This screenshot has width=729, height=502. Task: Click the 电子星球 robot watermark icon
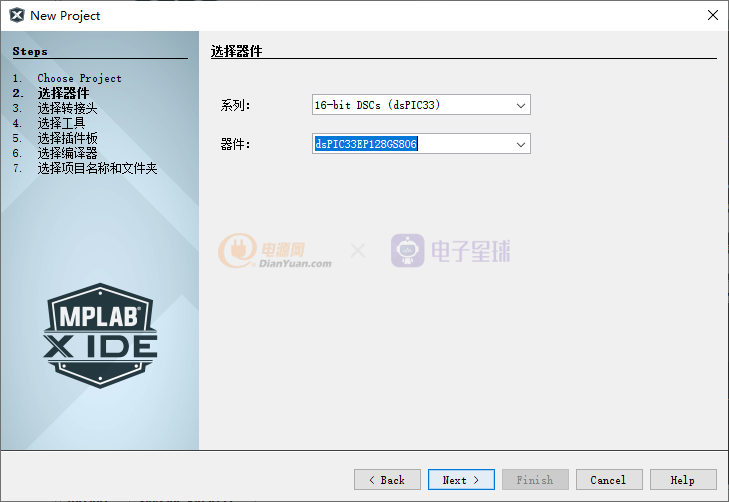tap(407, 250)
